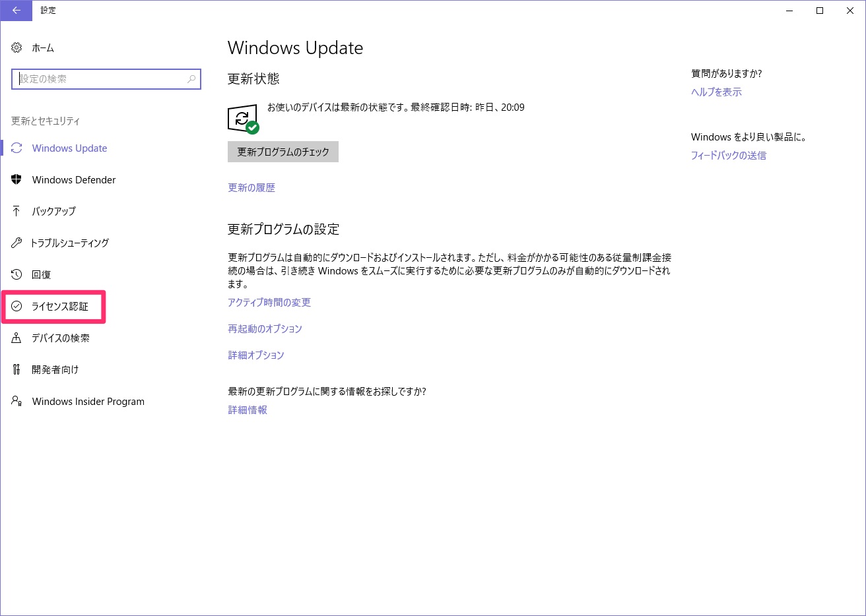This screenshot has height=616, width=866.
Task: Click the back arrow in title bar
Action: pyautogui.click(x=16, y=11)
